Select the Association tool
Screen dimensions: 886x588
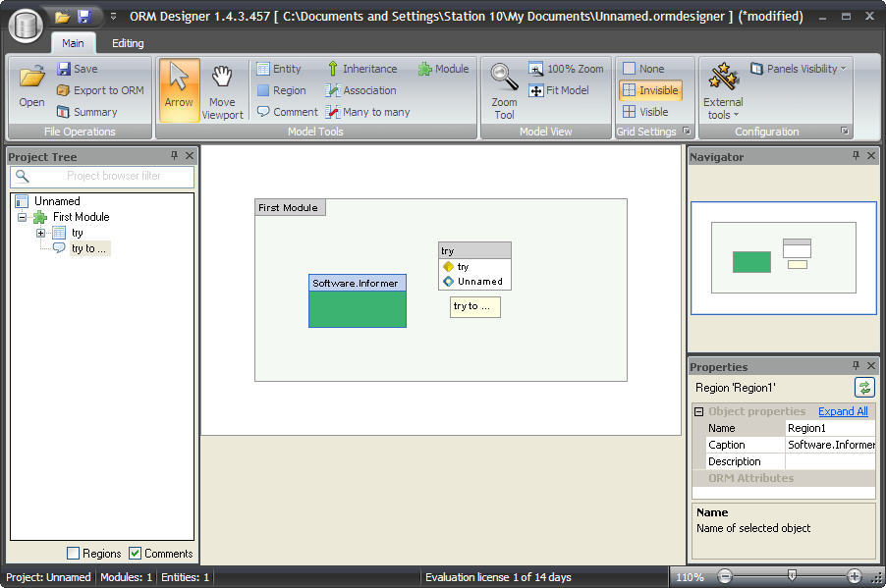pos(361,90)
